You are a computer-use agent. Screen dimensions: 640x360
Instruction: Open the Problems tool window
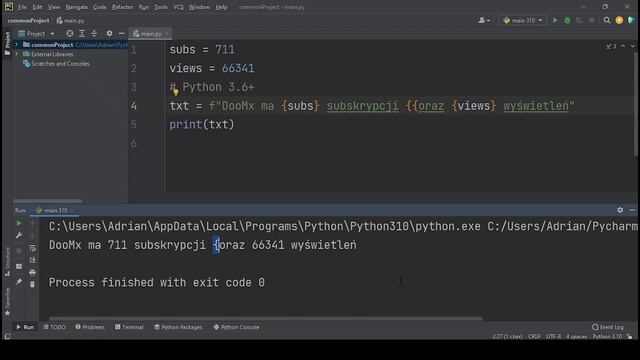tap(90, 327)
